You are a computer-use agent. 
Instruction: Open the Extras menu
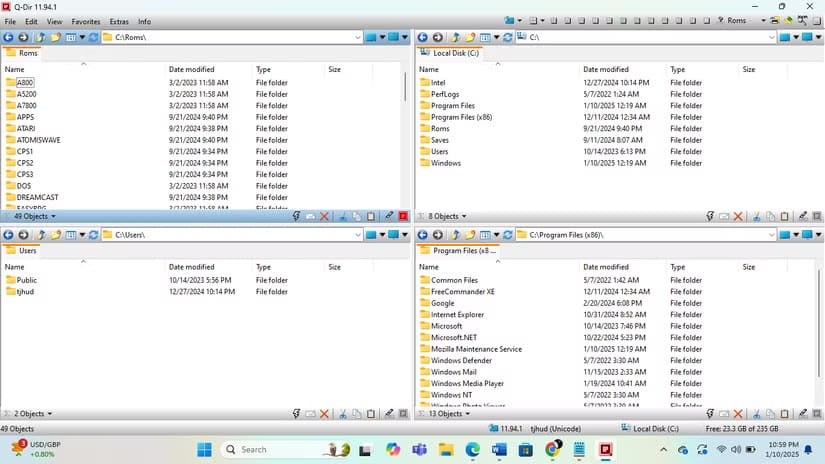[119, 21]
